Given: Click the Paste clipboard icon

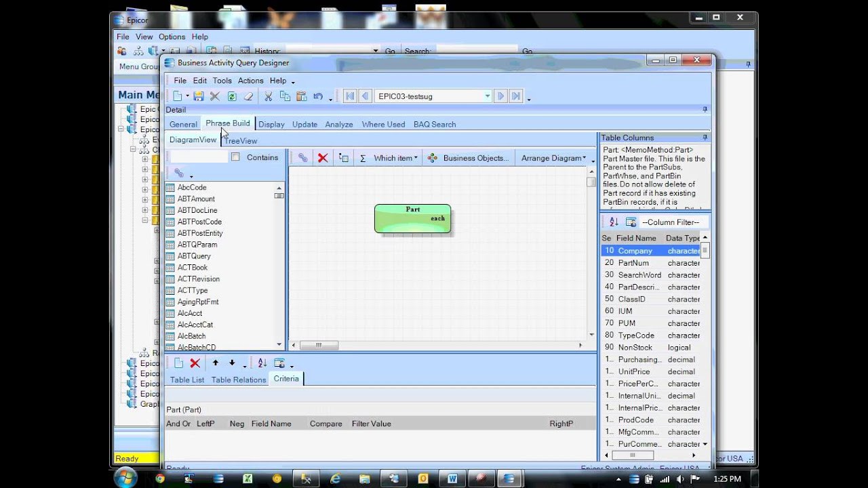Looking at the screenshot, I should pos(302,96).
